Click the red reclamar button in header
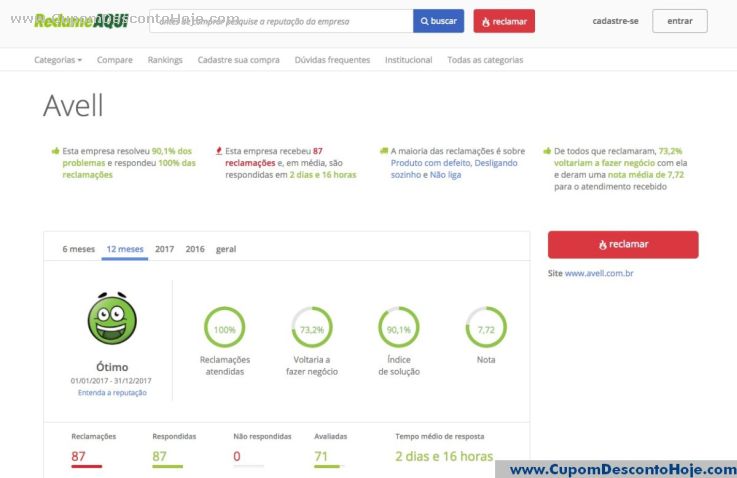Image resolution: width=737 pixels, height=478 pixels. click(x=504, y=21)
